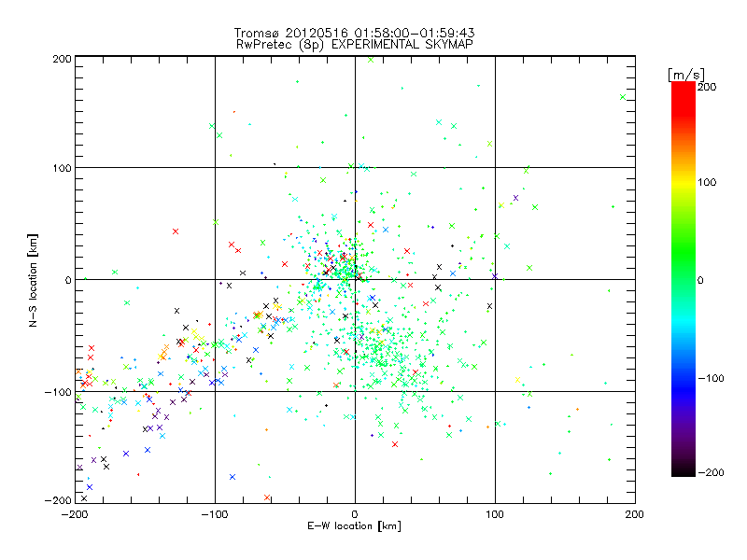Pick the E-W axis tick label '0'

point(355,514)
